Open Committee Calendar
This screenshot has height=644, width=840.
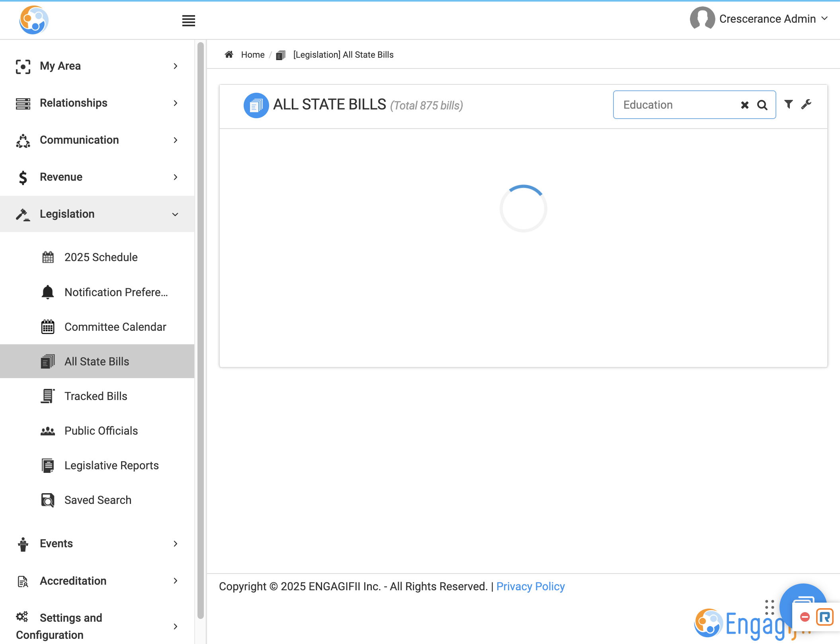tap(97, 327)
